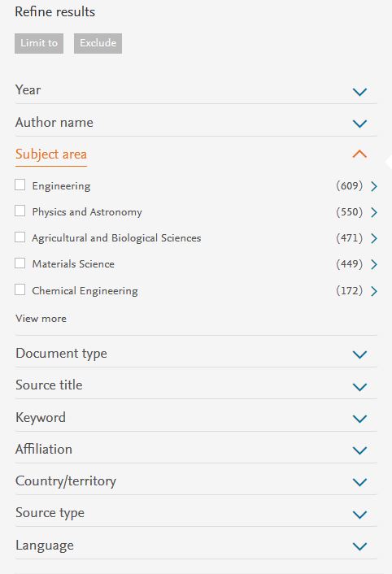Viewport: 392px width, 574px height.
Task: Expand Year filter with its chevron
Action: coord(359,92)
